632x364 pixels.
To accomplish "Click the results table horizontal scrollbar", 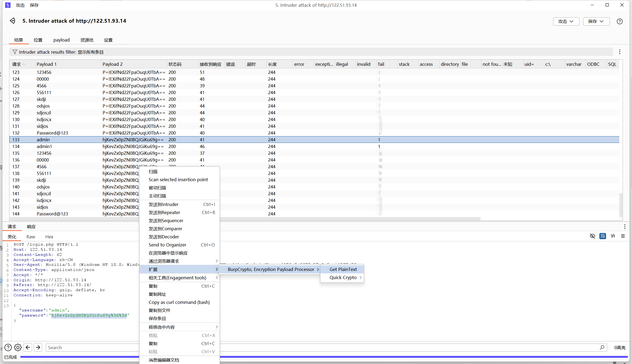I will click(x=245, y=218).
